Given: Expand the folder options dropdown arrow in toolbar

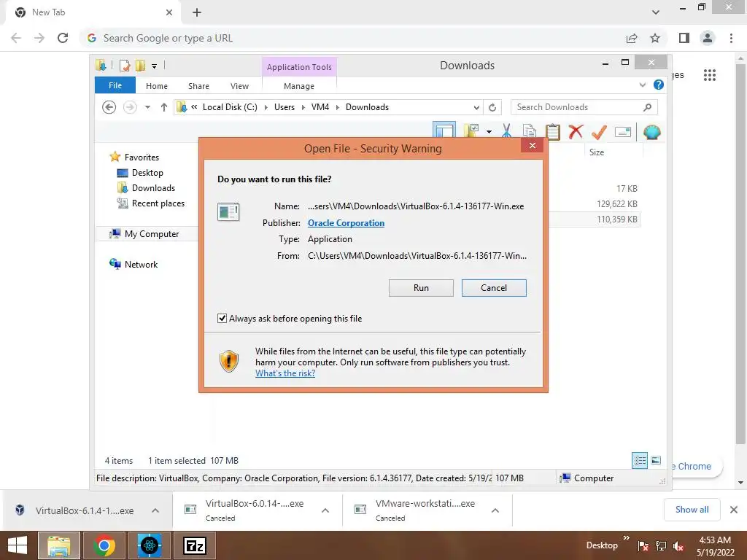Looking at the screenshot, I should [x=489, y=132].
